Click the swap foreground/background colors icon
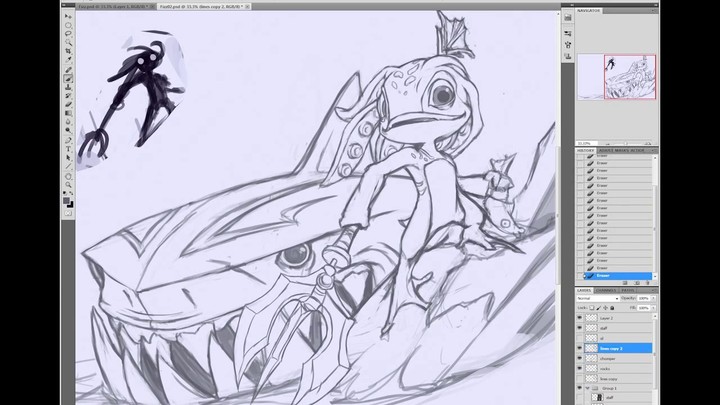Viewport: 720px width, 405px height. 71,193
